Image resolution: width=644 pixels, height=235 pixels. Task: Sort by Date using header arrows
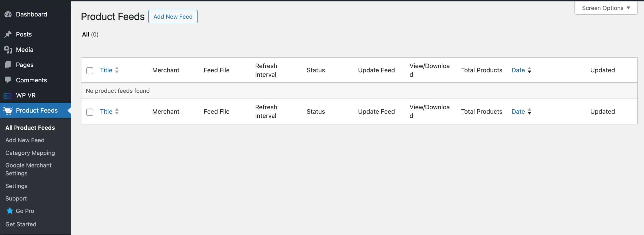coord(529,70)
